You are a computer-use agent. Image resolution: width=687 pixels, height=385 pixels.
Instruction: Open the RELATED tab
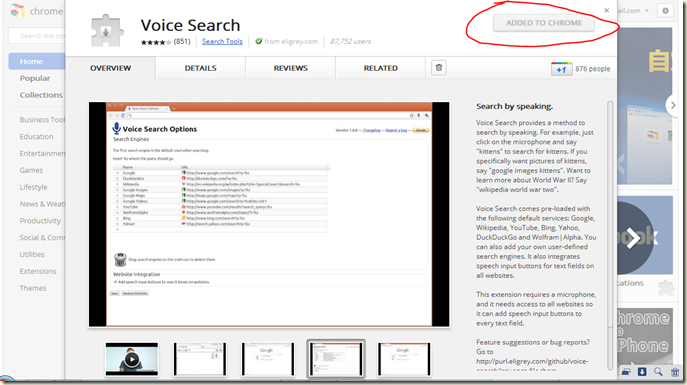point(381,68)
